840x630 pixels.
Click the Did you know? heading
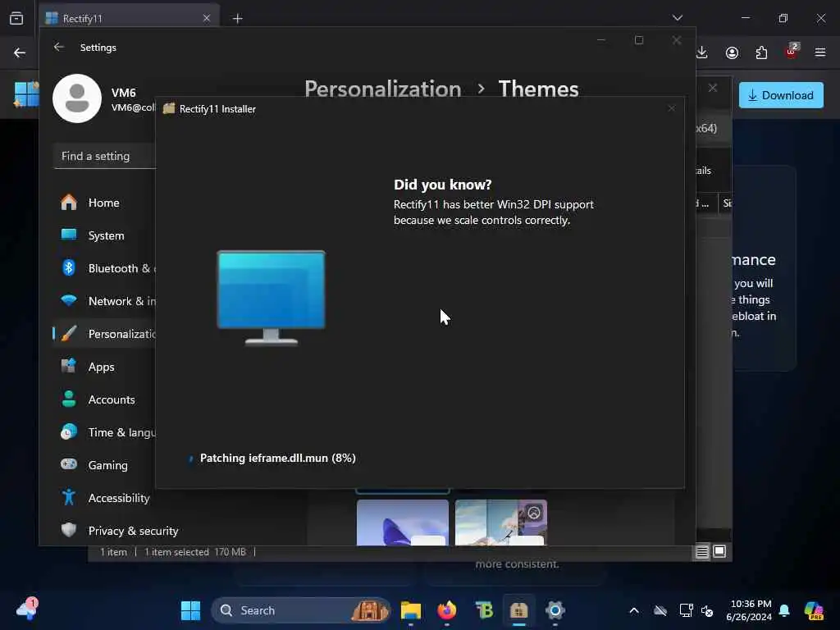pos(442,185)
